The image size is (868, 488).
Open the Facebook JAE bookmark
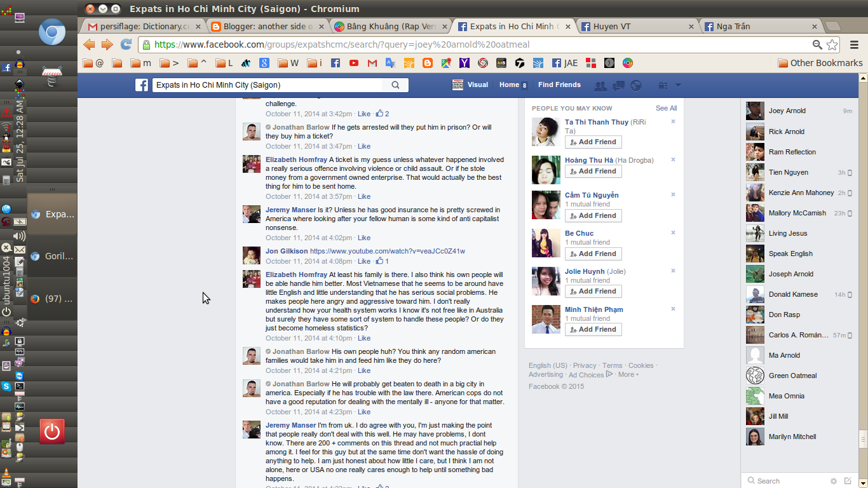coord(564,63)
